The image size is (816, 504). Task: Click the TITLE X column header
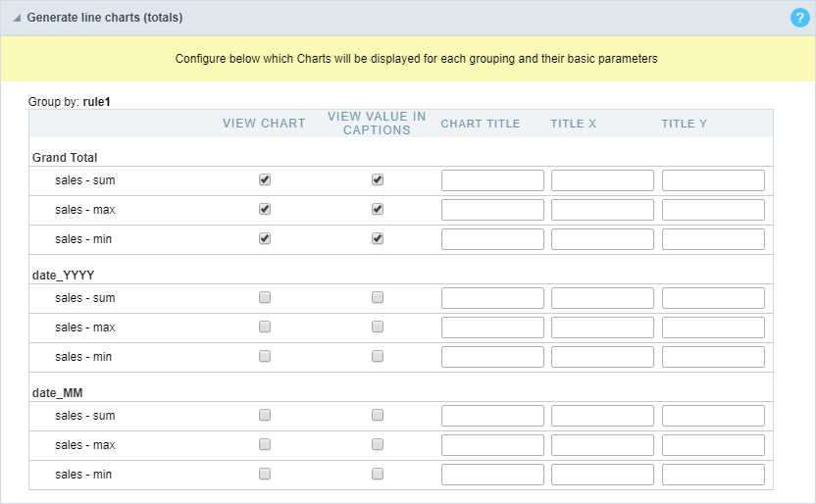[574, 124]
